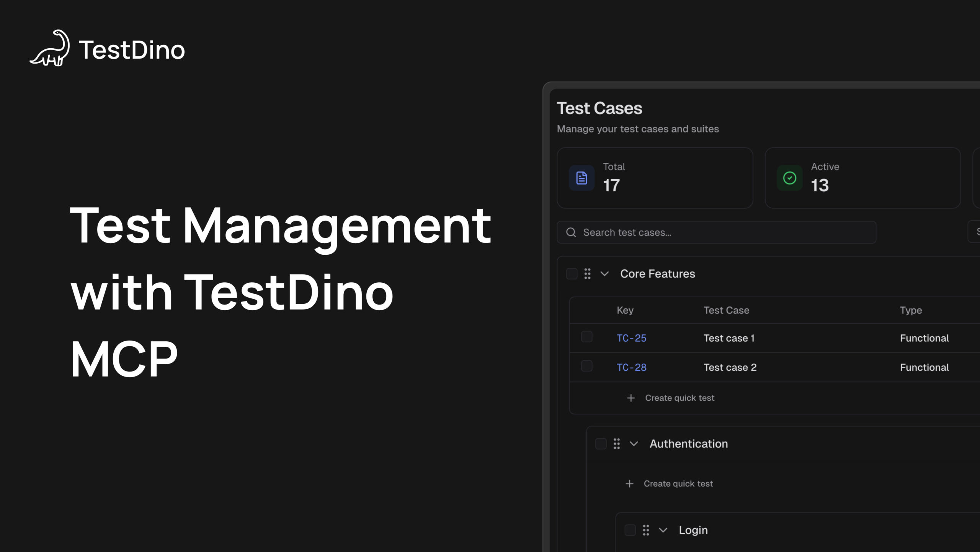
Task: Open the TC-28 test case link
Action: [x=631, y=367]
